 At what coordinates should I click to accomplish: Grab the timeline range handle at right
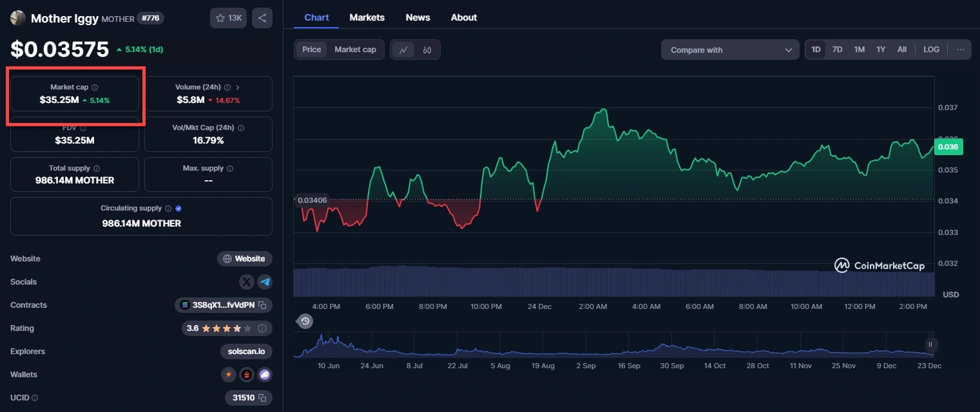point(930,344)
